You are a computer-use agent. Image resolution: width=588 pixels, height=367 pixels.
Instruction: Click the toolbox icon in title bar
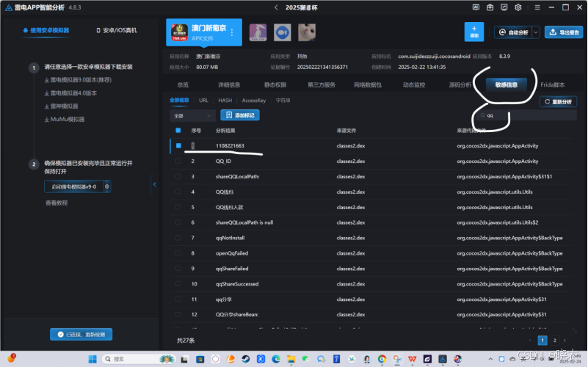point(490,7)
